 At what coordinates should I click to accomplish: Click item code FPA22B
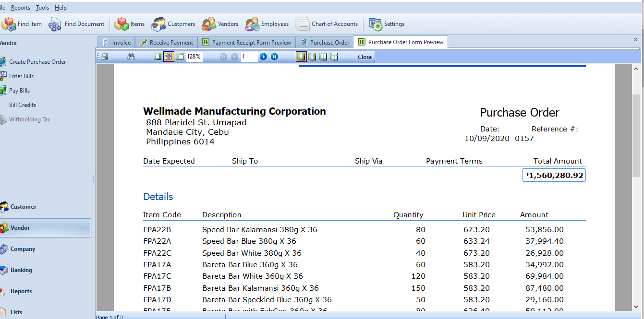click(157, 230)
